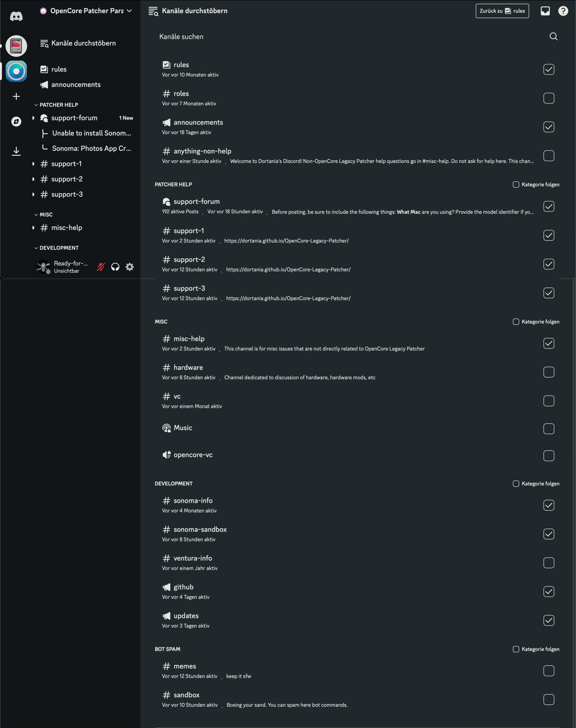
Task: Toggle the muted microphone icon
Action: click(x=101, y=267)
